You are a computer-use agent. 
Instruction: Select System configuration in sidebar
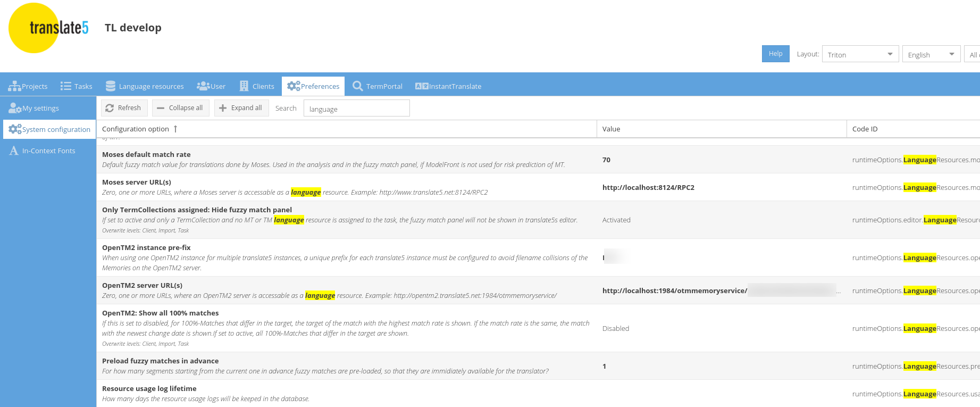[x=49, y=129]
